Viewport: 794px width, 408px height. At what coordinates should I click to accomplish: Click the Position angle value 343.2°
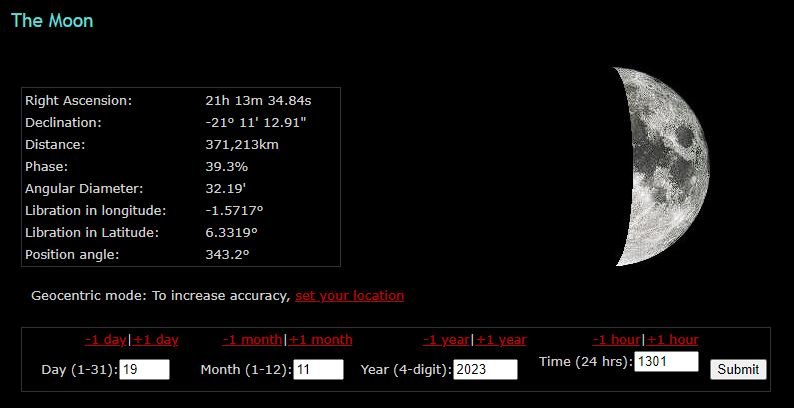[x=227, y=255]
